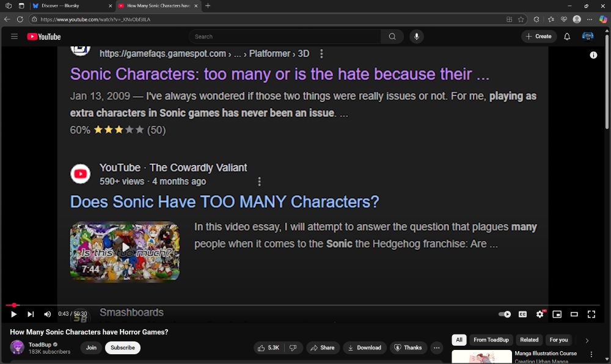Play the paused video
611x364 pixels.
pyautogui.click(x=13, y=314)
